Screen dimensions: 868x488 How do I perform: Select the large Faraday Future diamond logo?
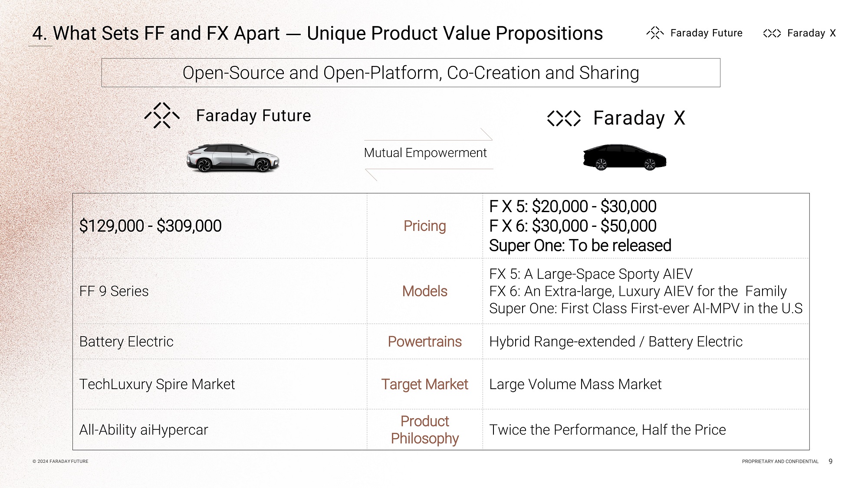pos(162,115)
